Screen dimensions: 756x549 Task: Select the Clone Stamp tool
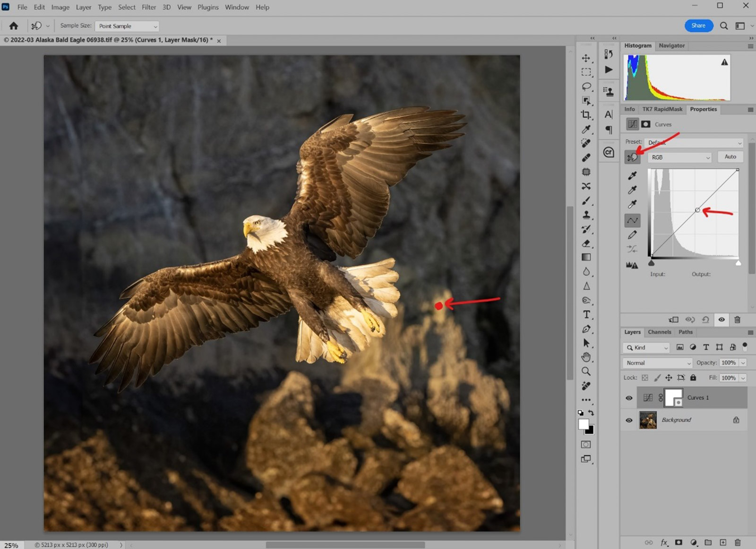586,214
